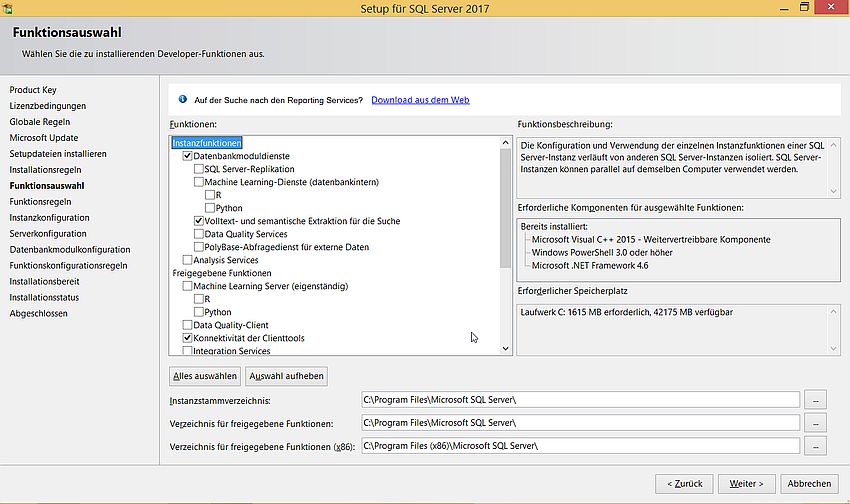Select the Product Key step in sidebar
850x504 pixels.
33,90
